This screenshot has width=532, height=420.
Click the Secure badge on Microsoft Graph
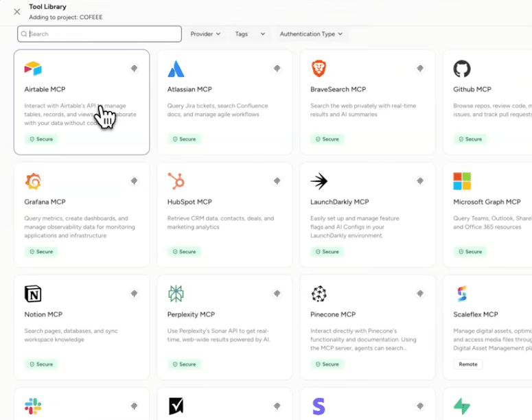point(470,252)
